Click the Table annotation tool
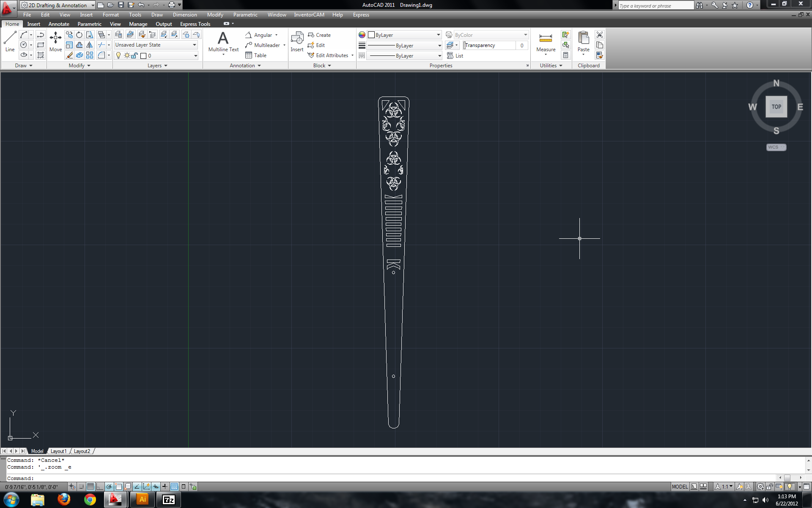The image size is (812, 508). 255,55
